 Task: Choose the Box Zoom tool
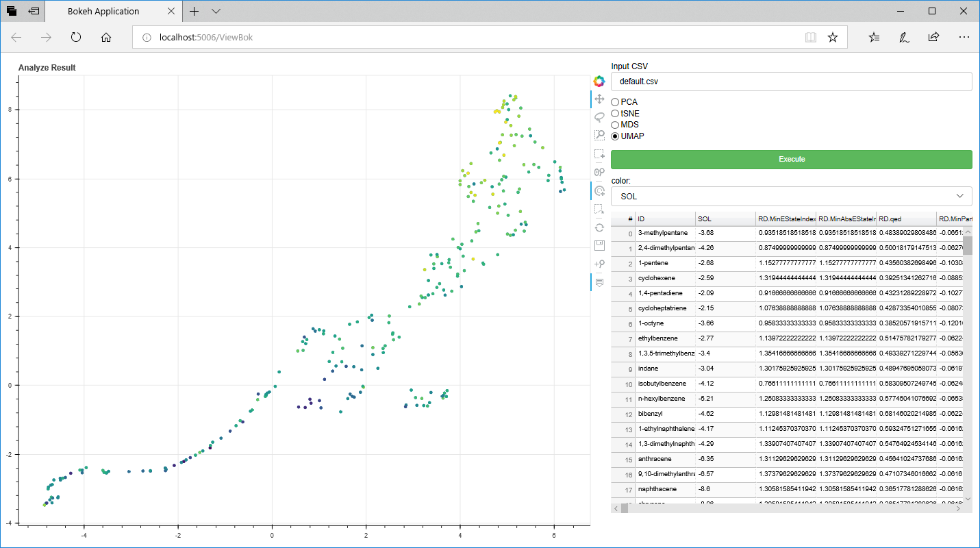pos(599,136)
